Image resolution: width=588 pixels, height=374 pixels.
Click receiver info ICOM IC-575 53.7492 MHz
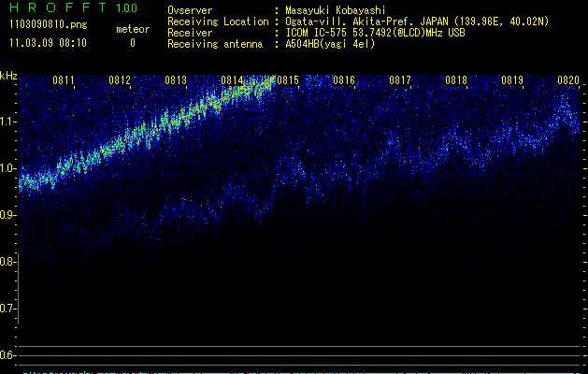click(375, 33)
